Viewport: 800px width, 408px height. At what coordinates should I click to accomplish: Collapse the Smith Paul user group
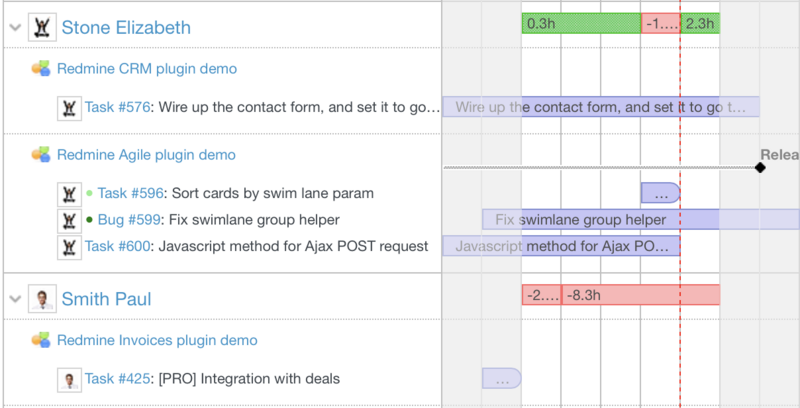click(14, 298)
